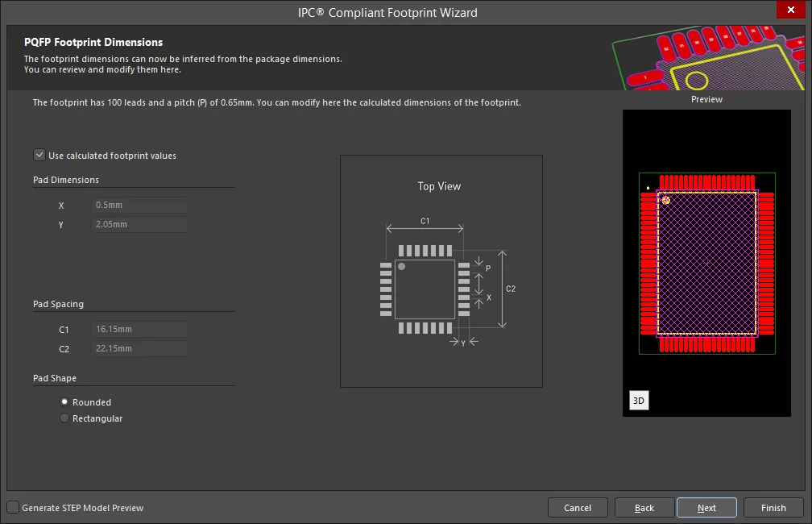Screen dimensions: 812x524
Task: Click the footprint preview image
Action: pos(706,263)
